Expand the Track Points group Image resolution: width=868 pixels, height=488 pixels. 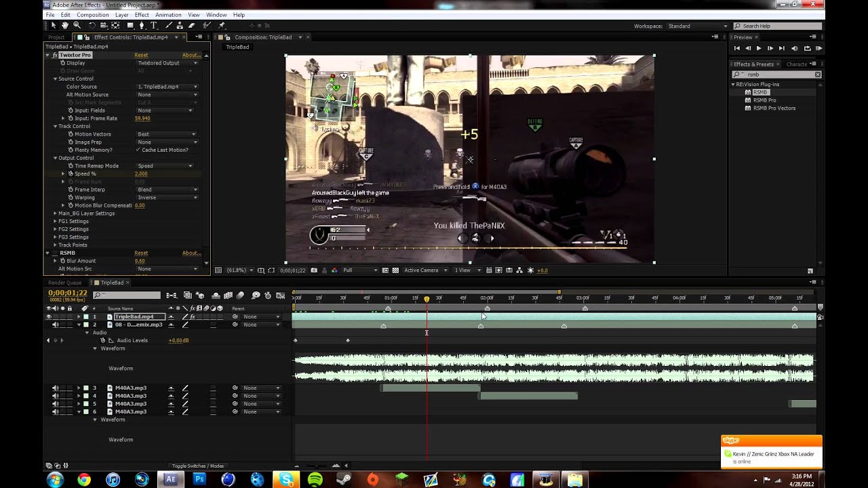[x=56, y=245]
